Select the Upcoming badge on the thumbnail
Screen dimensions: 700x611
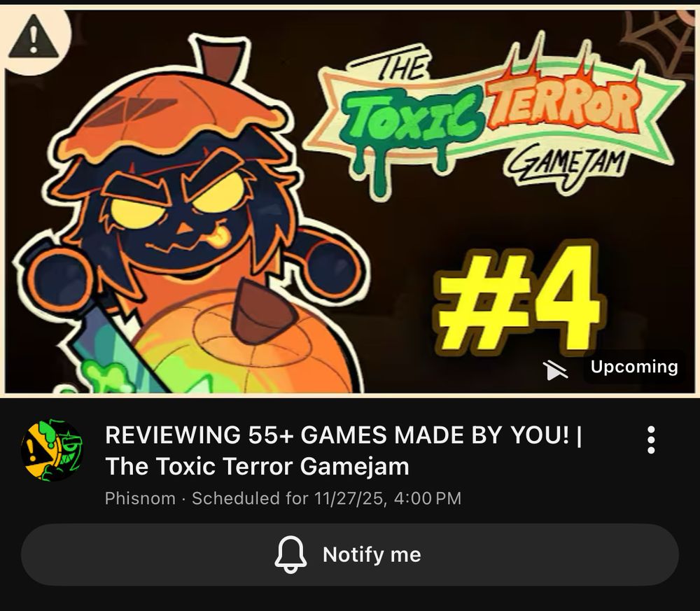click(x=634, y=367)
